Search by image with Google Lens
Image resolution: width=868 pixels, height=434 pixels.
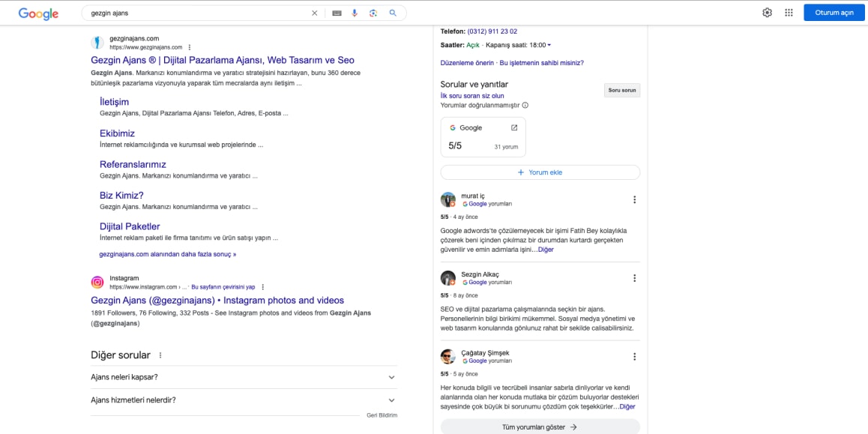373,13
